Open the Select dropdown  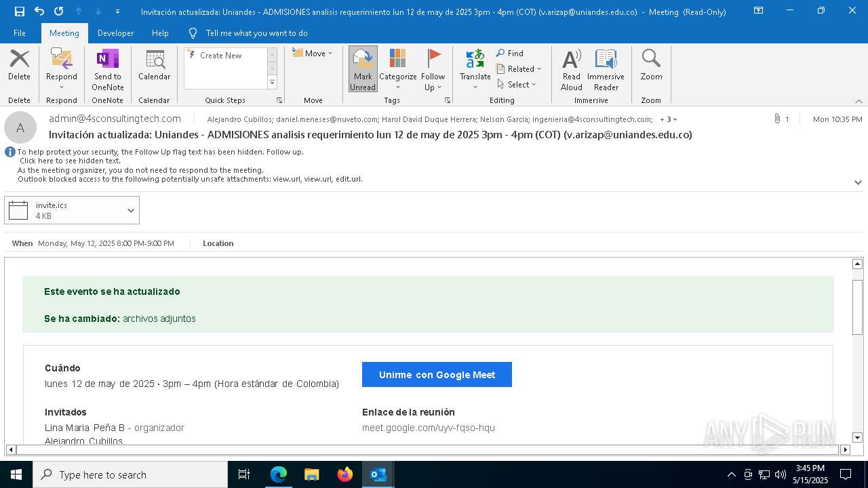coord(517,84)
